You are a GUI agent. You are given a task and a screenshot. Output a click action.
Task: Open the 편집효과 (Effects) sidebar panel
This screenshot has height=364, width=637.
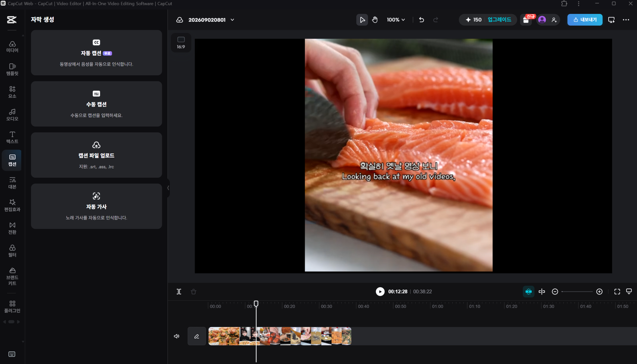pyautogui.click(x=12, y=205)
